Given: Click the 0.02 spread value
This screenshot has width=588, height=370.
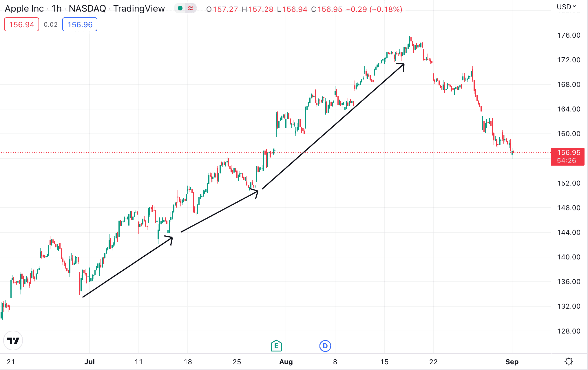Looking at the screenshot, I should (51, 25).
